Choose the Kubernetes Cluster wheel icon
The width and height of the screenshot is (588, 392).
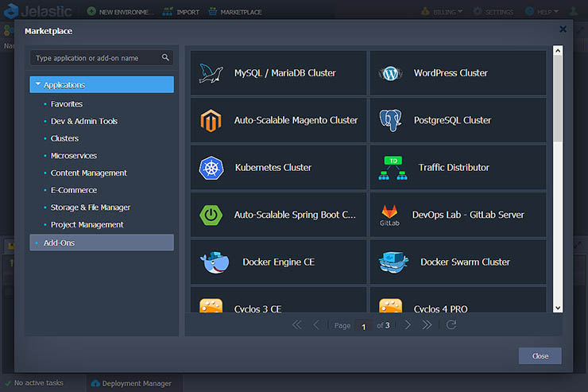(x=211, y=168)
